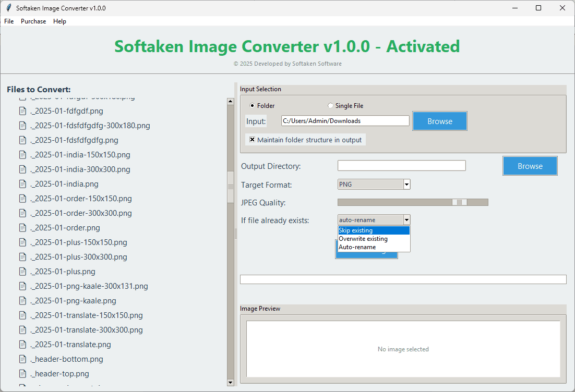
Task: Click file icon beside _2025-01-fdsfdfgdfg-300x180.png
Action: 23,126
